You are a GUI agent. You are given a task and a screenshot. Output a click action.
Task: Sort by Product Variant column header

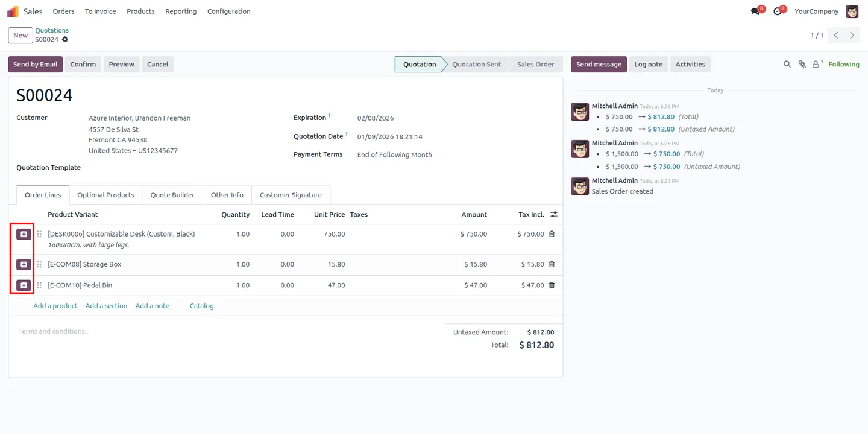click(72, 215)
